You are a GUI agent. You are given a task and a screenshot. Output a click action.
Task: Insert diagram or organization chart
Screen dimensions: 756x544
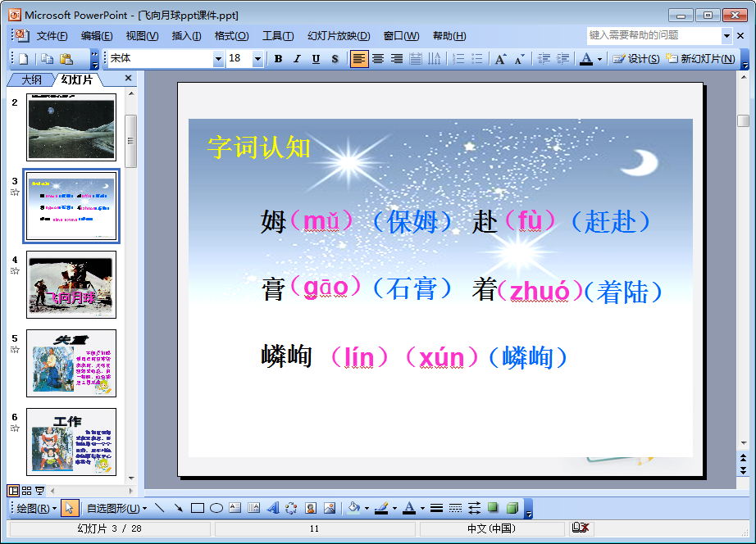(x=291, y=508)
